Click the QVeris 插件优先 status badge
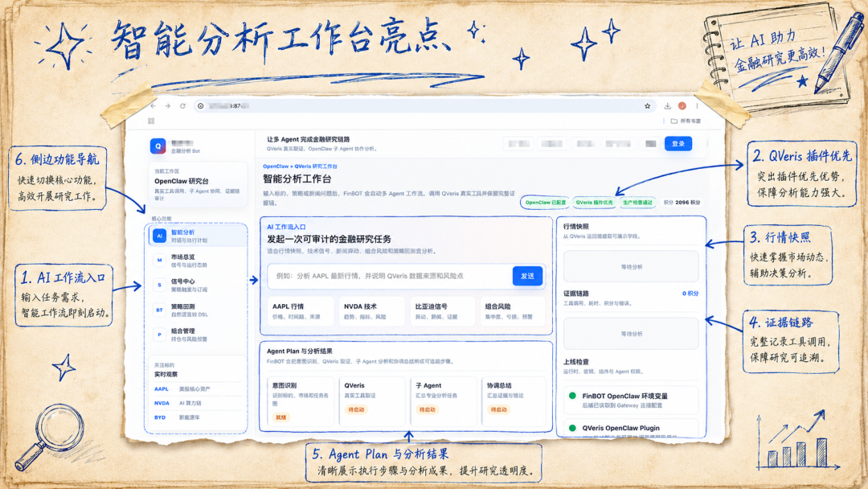Image resolution: width=868 pixels, height=489 pixels. pos(594,203)
